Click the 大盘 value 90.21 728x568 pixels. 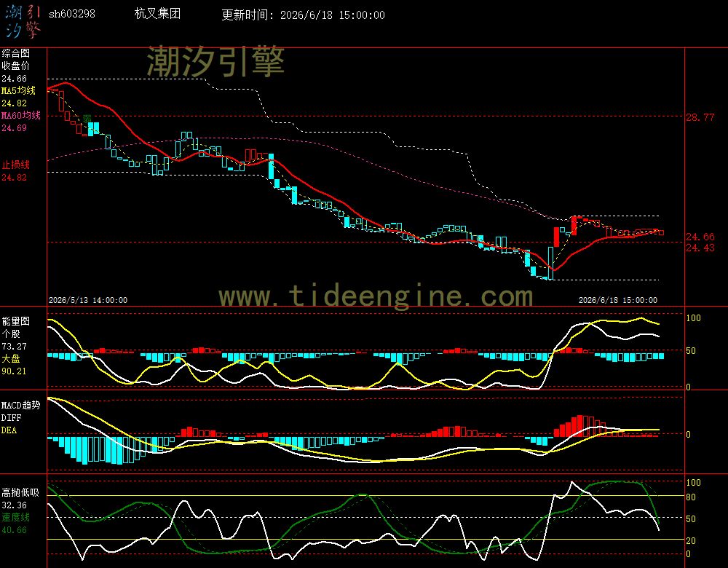pos(14,371)
